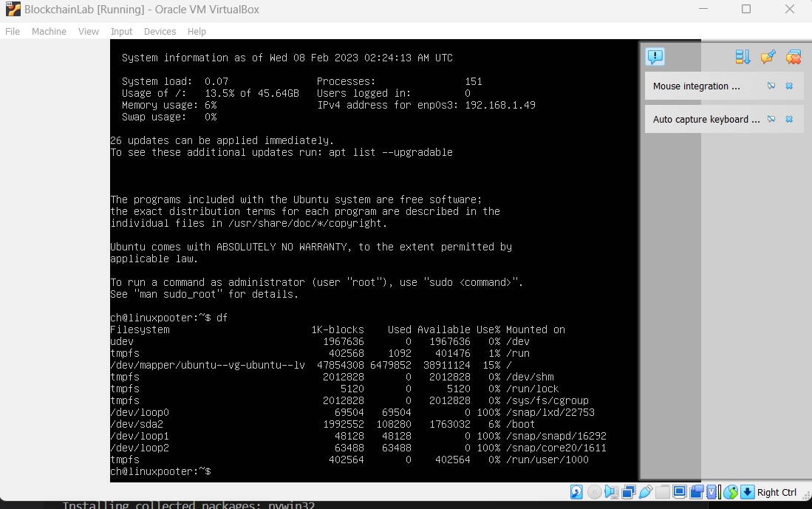This screenshot has height=509, width=812.
Task: Click the 'apt list --upgradable' text
Action: click(x=390, y=153)
